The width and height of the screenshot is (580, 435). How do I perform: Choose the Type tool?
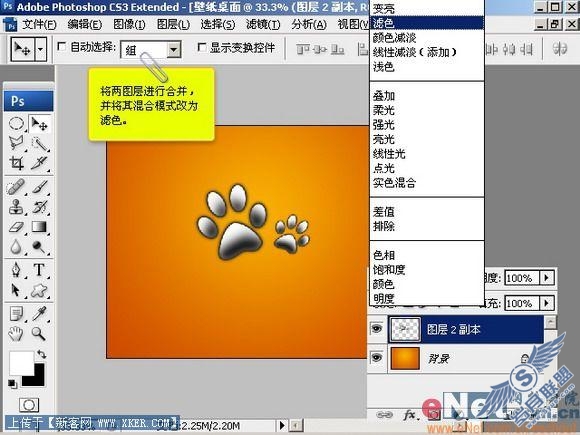(39, 270)
